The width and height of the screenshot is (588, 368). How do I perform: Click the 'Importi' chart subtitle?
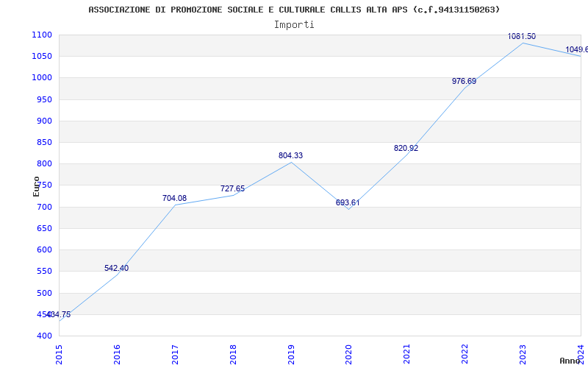tap(294, 25)
